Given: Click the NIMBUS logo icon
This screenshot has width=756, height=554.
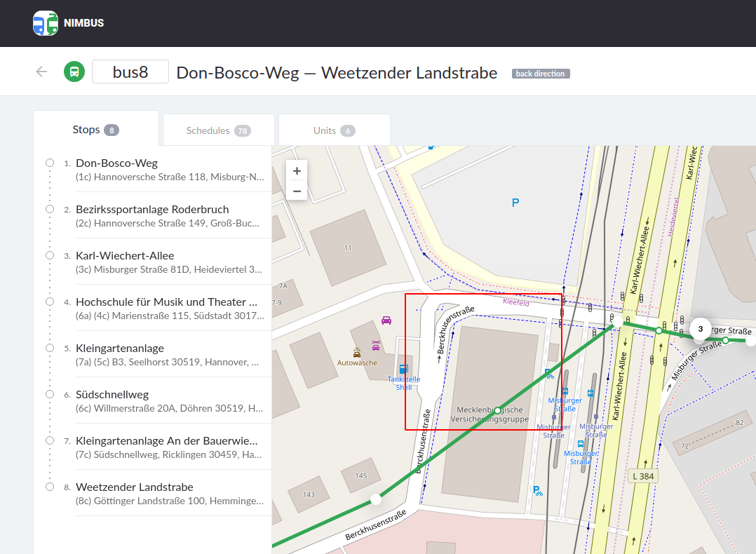Looking at the screenshot, I should (46, 23).
